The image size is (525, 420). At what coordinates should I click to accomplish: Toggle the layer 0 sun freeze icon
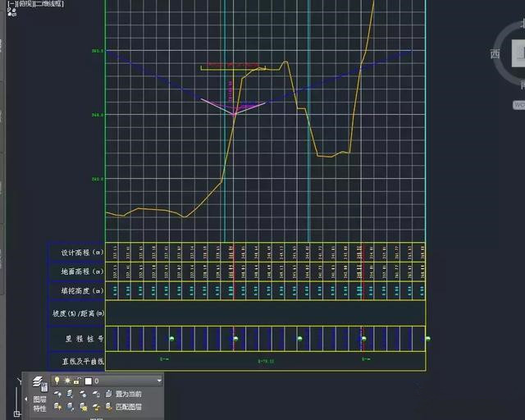67,381
